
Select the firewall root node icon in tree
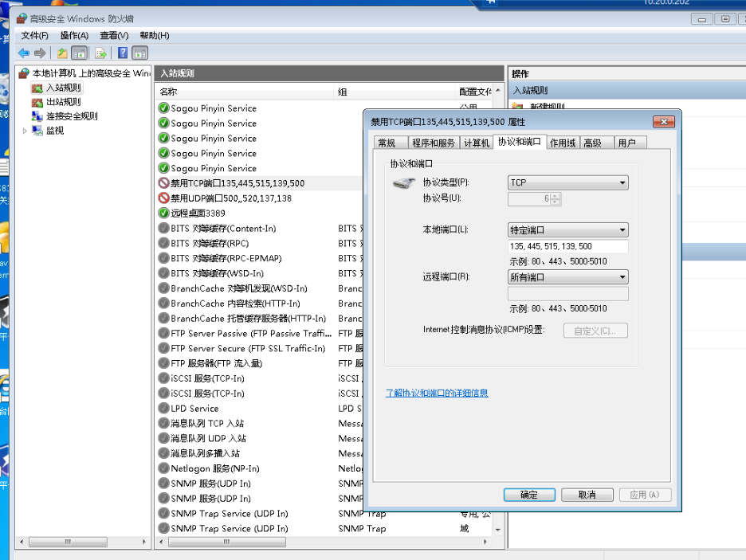click(24, 73)
